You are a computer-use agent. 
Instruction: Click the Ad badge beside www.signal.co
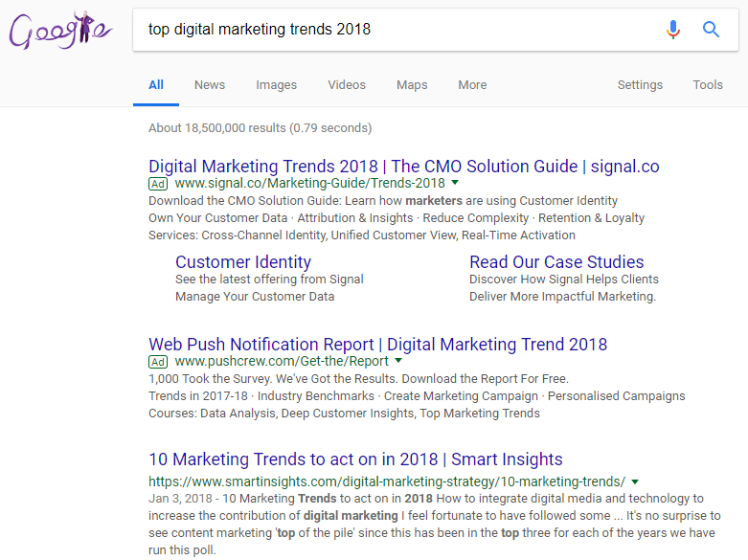[158, 184]
